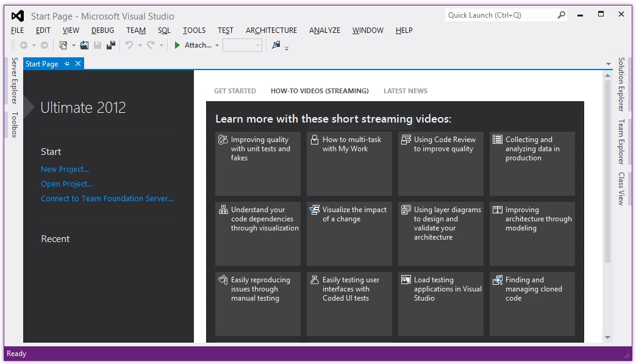This screenshot has width=636, height=364.
Task: Switch to the LATEST NEWS tab
Action: point(405,90)
